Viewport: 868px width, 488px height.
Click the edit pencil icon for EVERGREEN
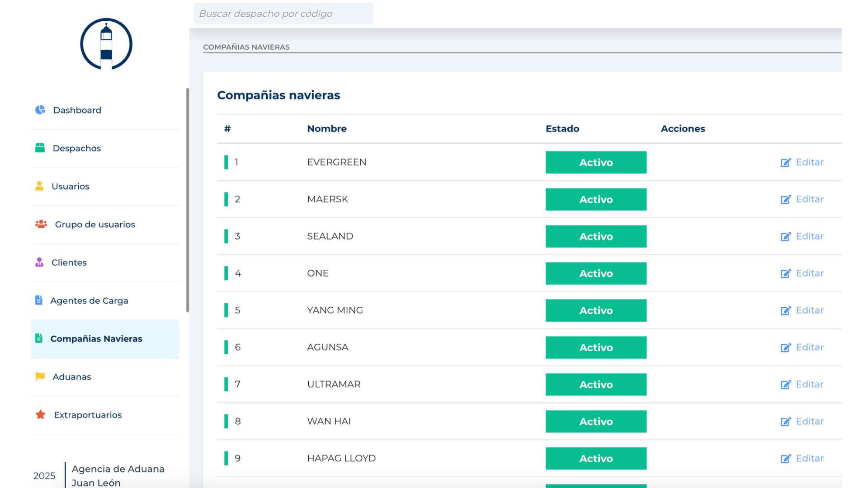(x=786, y=162)
